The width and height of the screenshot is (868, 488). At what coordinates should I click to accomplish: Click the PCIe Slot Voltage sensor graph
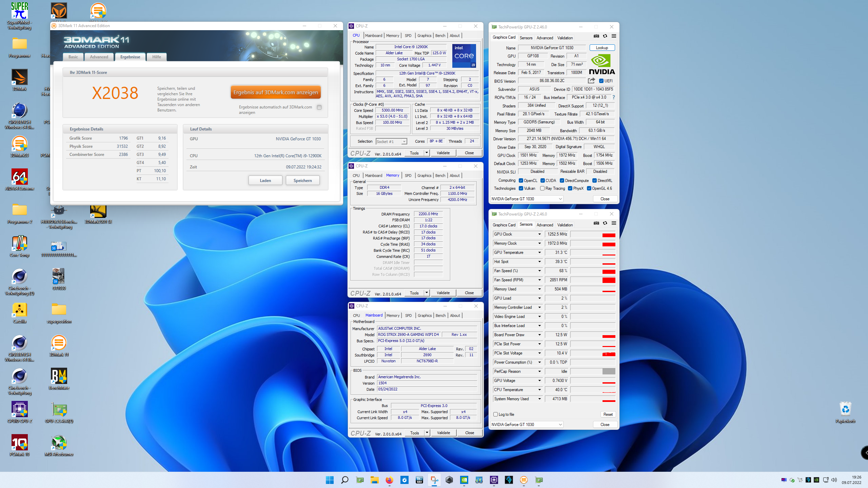pos(593,353)
